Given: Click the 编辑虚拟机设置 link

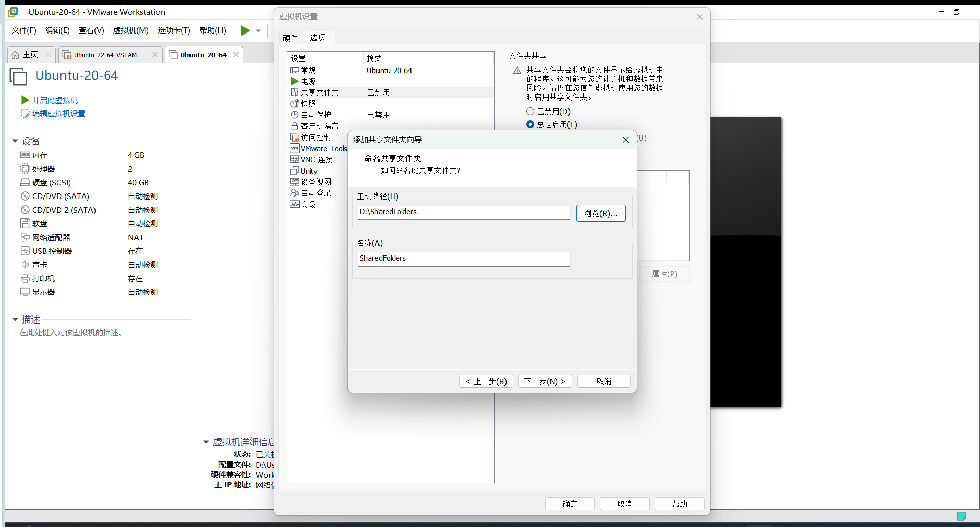Looking at the screenshot, I should (x=58, y=113).
